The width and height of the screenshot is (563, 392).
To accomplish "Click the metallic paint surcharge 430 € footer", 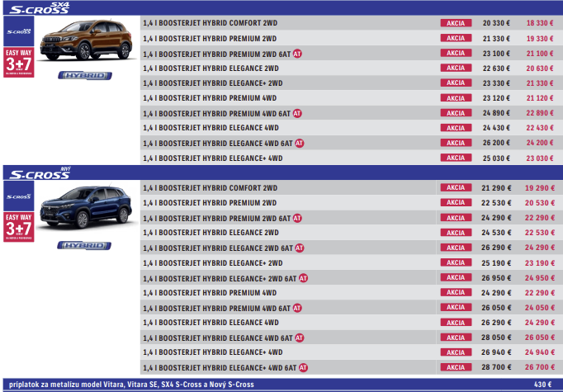I will 542,385.
